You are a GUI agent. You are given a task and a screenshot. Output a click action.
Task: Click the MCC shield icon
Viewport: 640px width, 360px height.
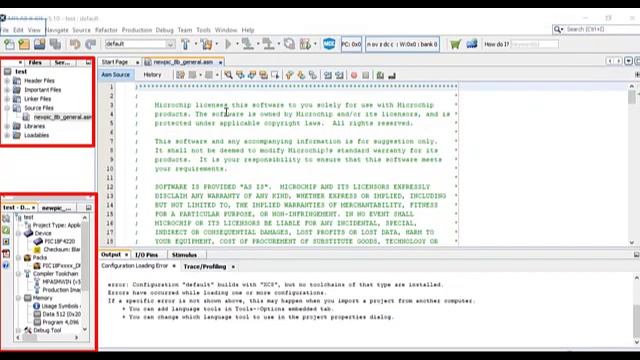pyautogui.click(x=329, y=44)
